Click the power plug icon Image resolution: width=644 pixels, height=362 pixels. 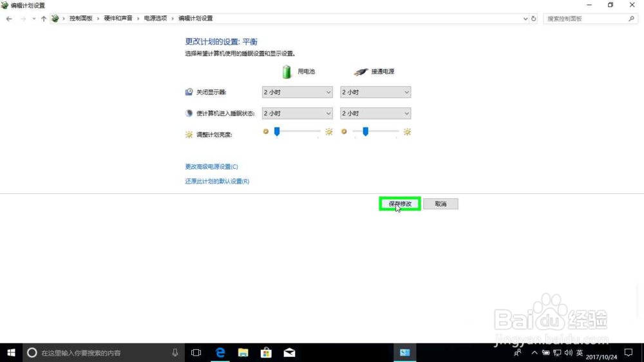361,72
